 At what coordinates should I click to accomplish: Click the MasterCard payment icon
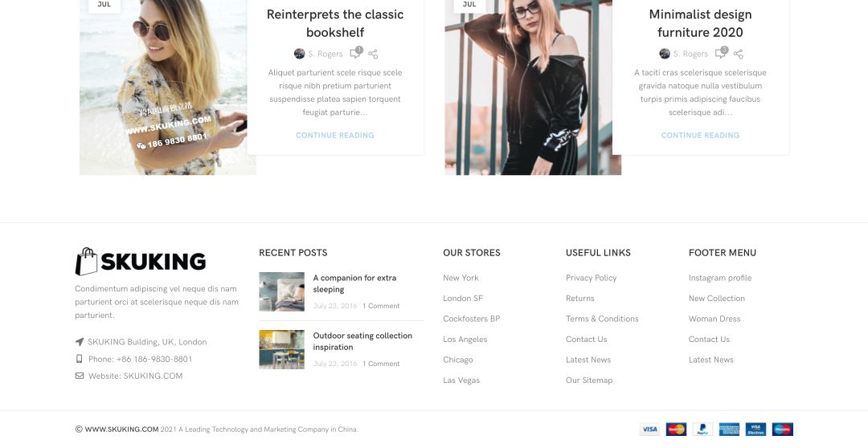pos(676,430)
